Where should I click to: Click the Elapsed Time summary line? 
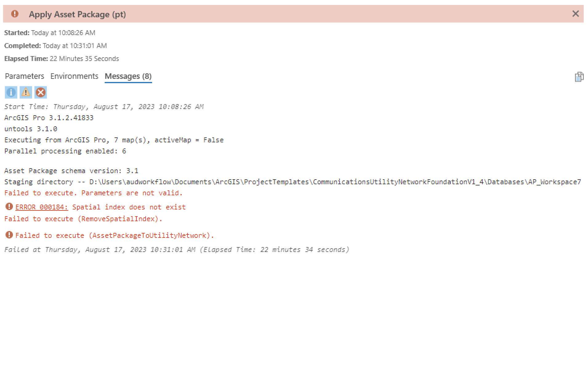62,59
